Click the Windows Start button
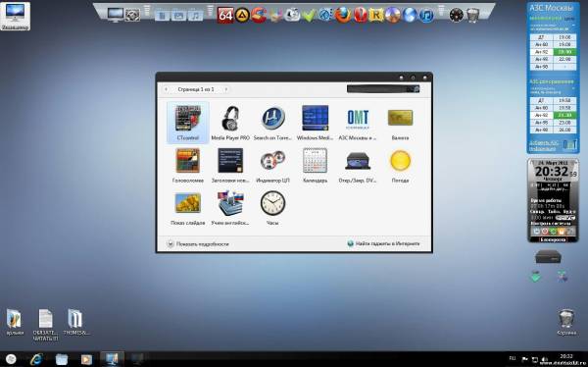Viewport: 588px width, 367px height. (x=11, y=359)
